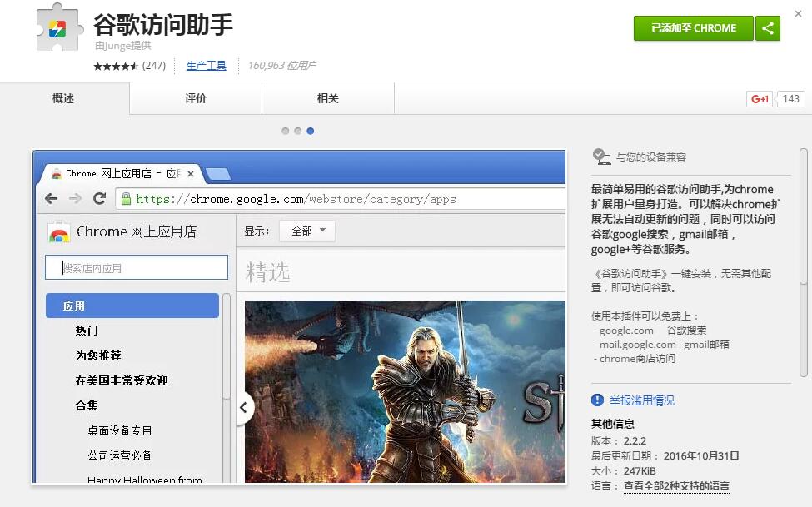Close the extension detail dialog

[x=798, y=14]
